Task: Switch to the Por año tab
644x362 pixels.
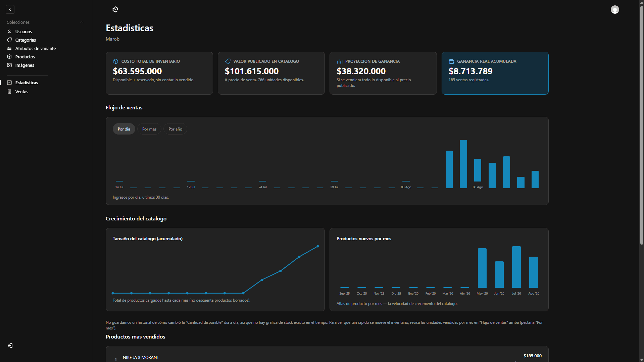Action: (x=175, y=129)
